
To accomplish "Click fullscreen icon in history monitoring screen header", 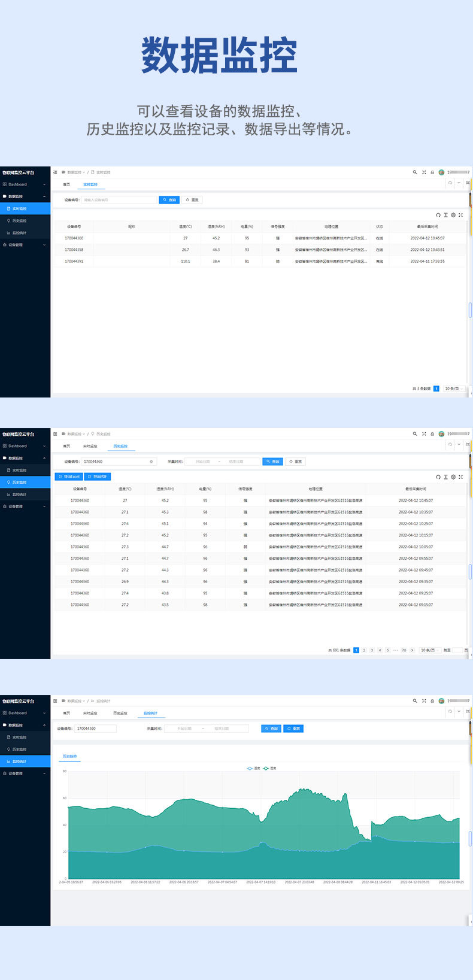I will [x=424, y=434].
